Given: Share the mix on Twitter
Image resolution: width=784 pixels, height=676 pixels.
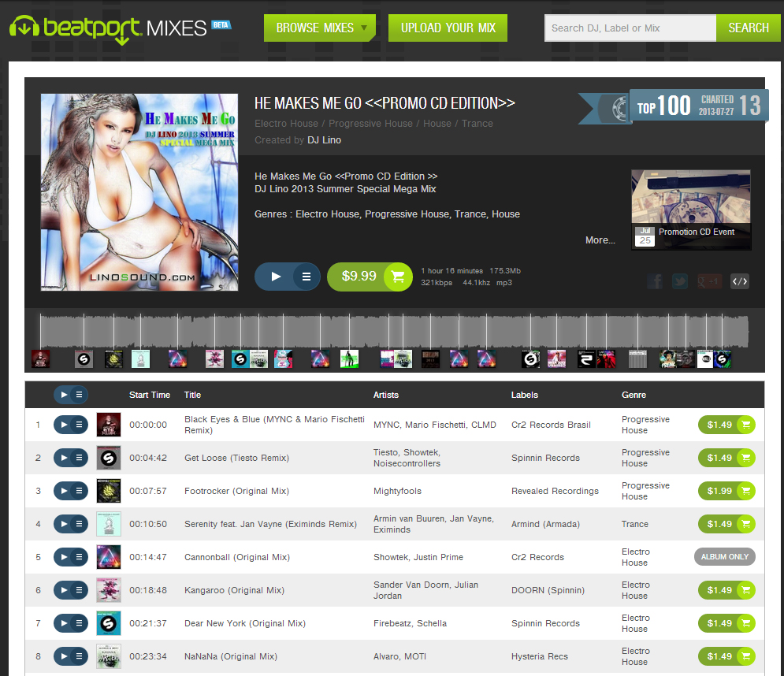Looking at the screenshot, I should (x=679, y=281).
